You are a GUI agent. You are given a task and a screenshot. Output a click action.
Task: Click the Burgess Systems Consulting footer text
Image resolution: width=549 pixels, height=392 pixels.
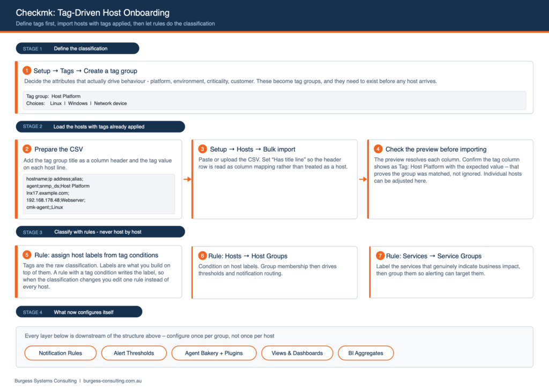[x=46, y=381]
